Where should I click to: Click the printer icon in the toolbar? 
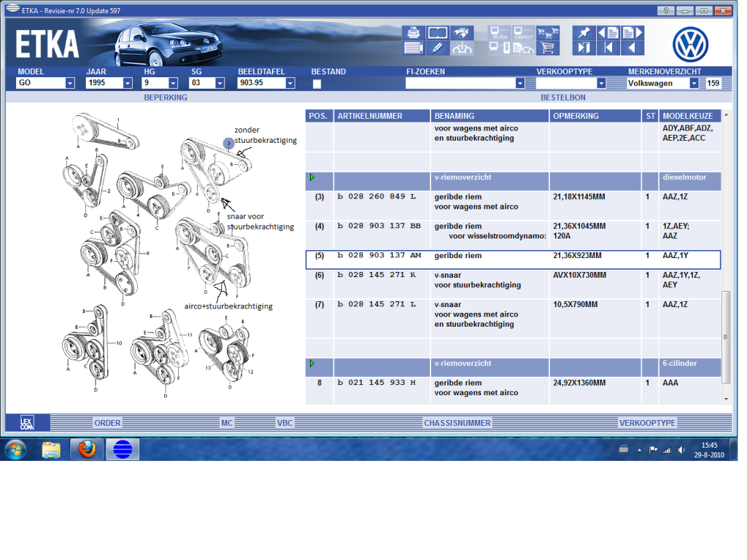pos(414,33)
